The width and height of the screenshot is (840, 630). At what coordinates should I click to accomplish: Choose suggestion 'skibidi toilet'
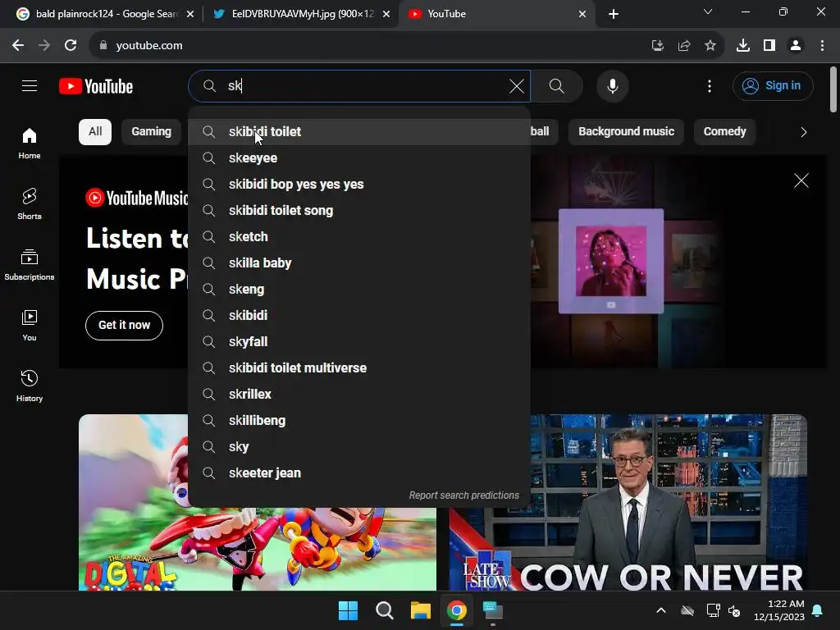(x=359, y=132)
